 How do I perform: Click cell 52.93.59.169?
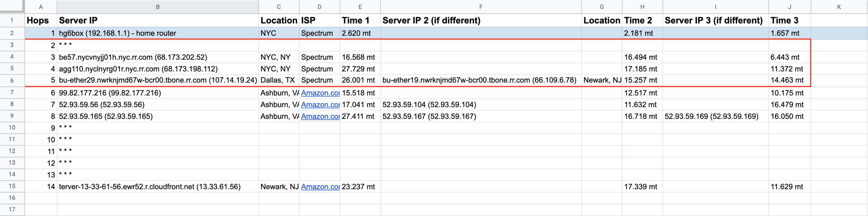(716, 117)
